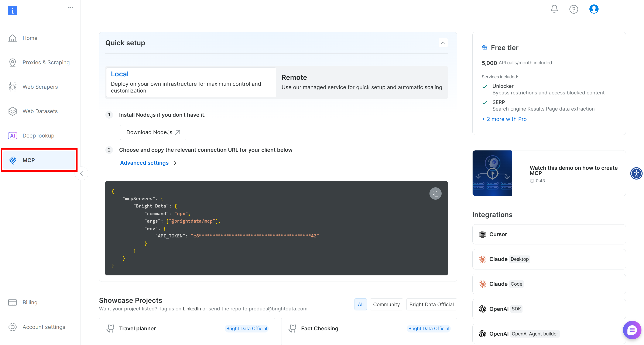This screenshot has width=644, height=345.
Task: Open Account settings in sidebar
Action: click(44, 327)
